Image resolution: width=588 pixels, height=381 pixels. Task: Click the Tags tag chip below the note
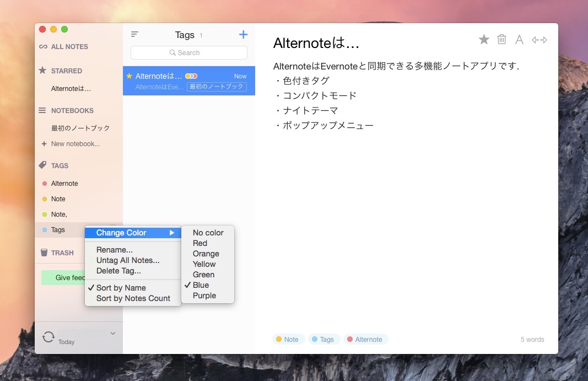coord(324,339)
